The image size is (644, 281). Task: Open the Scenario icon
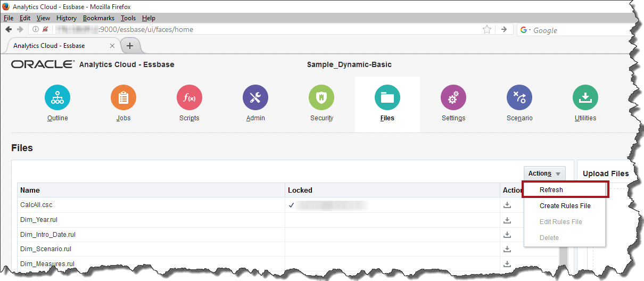pyautogui.click(x=519, y=98)
